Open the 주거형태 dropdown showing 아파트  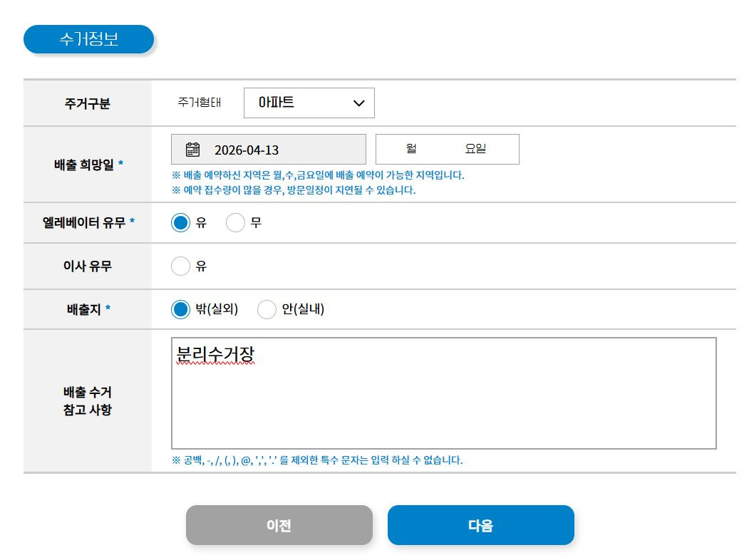click(309, 103)
